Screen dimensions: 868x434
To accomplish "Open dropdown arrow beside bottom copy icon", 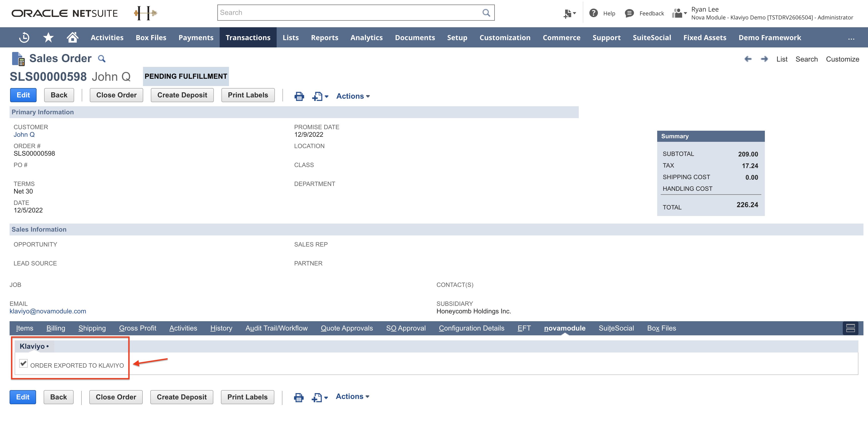I will [326, 398].
